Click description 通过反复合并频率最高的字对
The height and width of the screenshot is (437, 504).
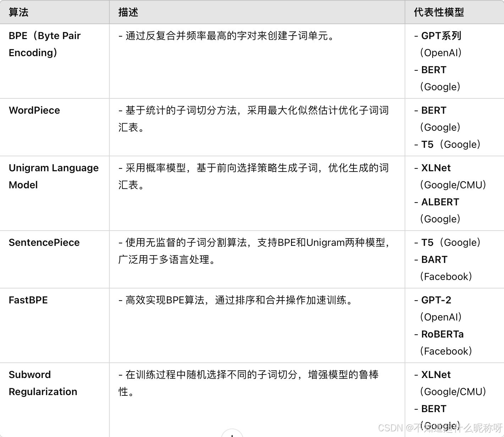pos(228,36)
